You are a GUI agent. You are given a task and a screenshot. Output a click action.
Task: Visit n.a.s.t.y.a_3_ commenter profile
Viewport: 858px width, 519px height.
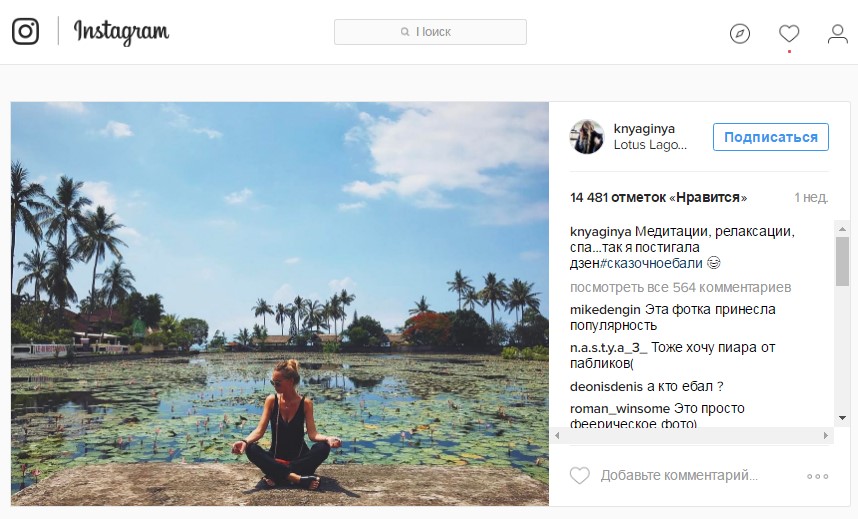tap(609, 348)
